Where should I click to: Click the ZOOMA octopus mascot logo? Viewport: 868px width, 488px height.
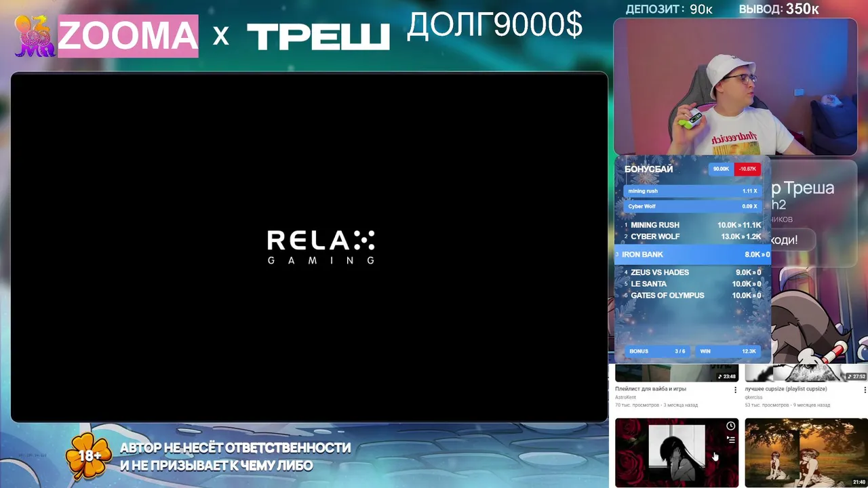pos(35,36)
